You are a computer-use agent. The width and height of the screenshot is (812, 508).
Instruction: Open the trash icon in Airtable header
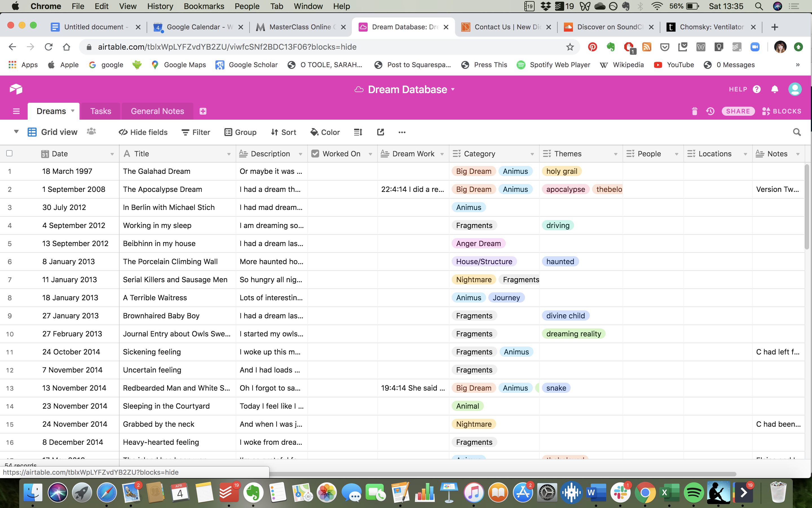(694, 111)
